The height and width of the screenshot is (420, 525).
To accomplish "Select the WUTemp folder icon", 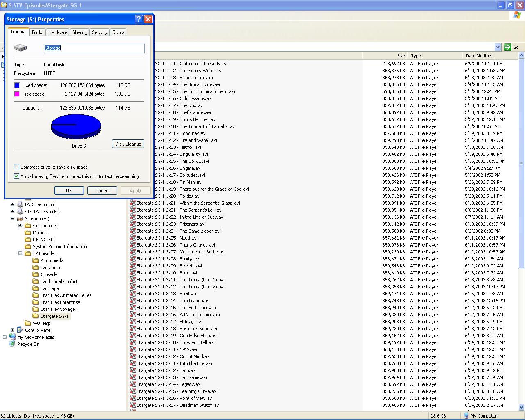I will [x=28, y=323].
